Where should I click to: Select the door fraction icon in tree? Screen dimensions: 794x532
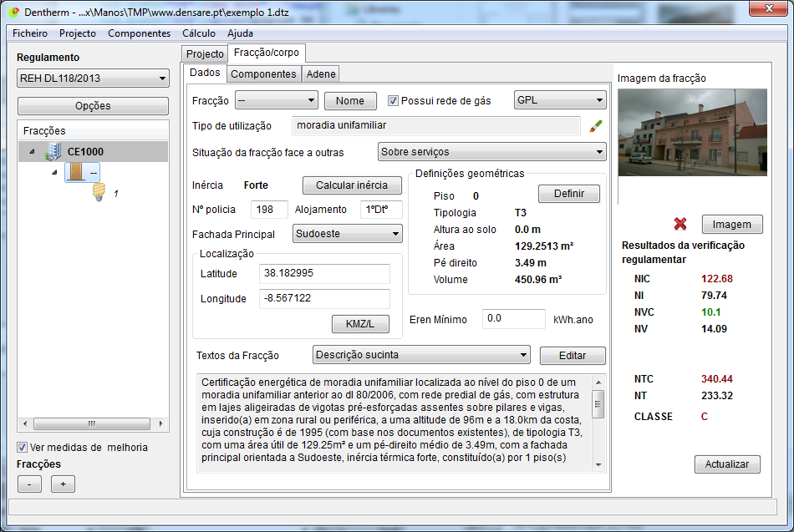point(77,173)
